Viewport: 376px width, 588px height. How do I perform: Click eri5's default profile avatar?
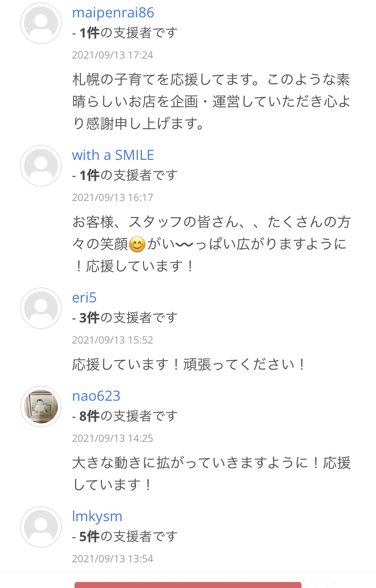pyautogui.click(x=41, y=308)
